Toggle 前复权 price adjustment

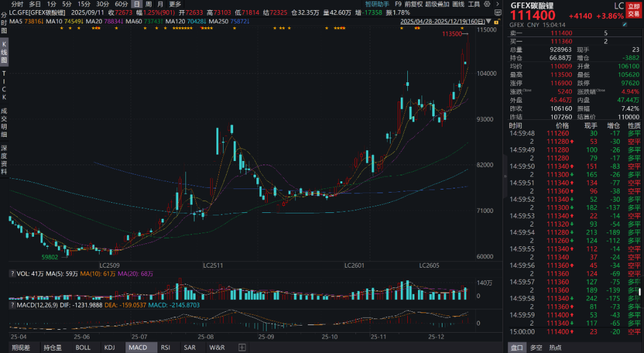413,4
